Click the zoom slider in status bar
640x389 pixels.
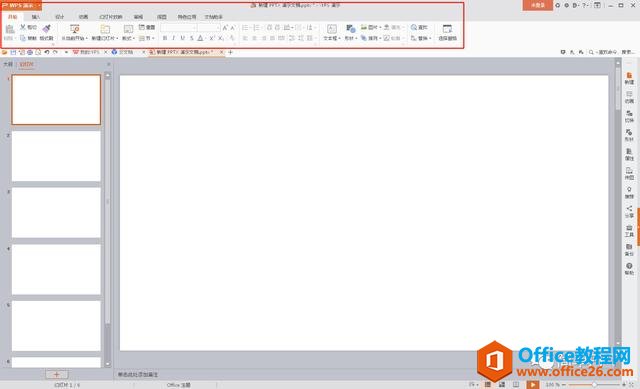point(594,385)
